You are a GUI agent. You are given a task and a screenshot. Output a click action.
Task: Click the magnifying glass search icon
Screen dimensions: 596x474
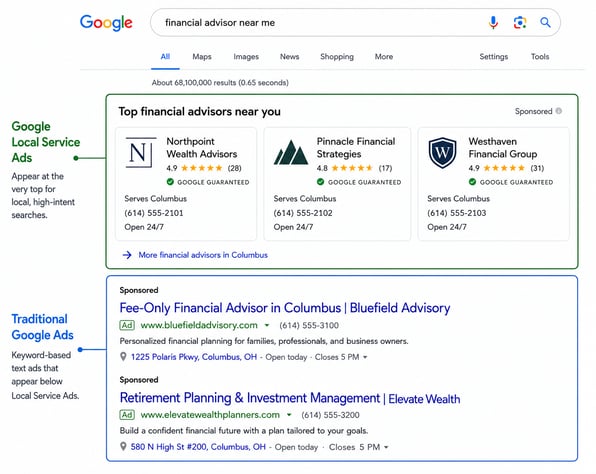pyautogui.click(x=545, y=22)
